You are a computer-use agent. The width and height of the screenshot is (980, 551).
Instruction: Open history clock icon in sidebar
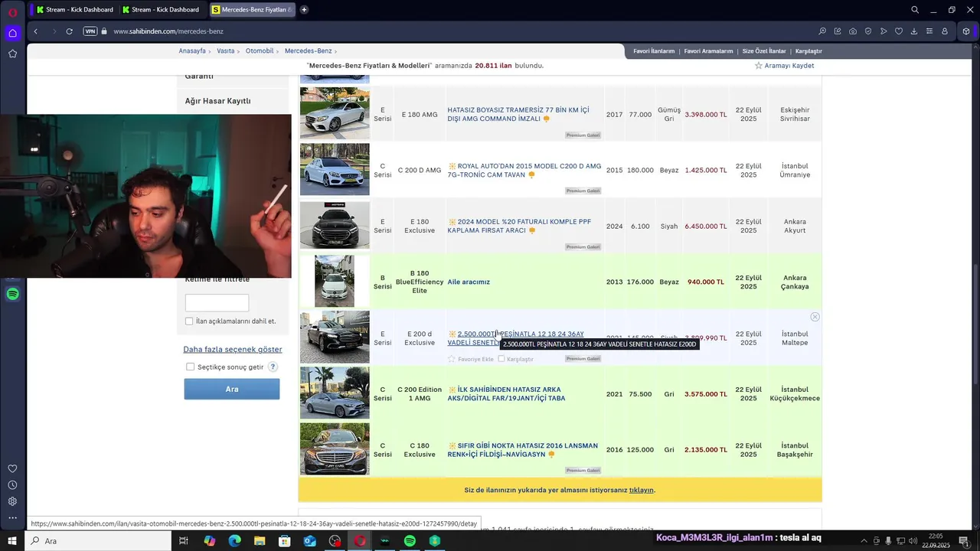pyautogui.click(x=12, y=485)
